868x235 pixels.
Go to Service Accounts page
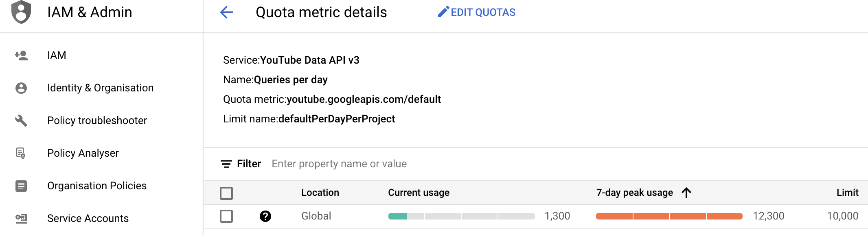(x=88, y=218)
